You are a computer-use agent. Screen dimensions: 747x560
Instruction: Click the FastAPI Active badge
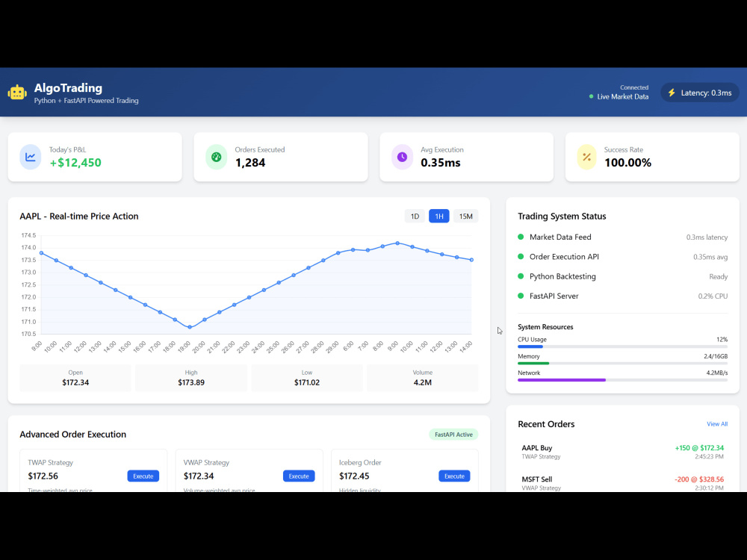(x=453, y=435)
